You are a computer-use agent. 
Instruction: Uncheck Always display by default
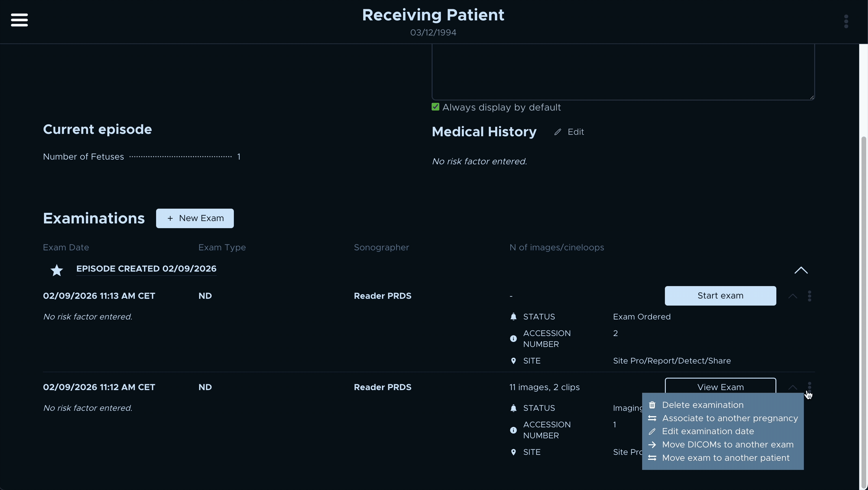pos(435,107)
